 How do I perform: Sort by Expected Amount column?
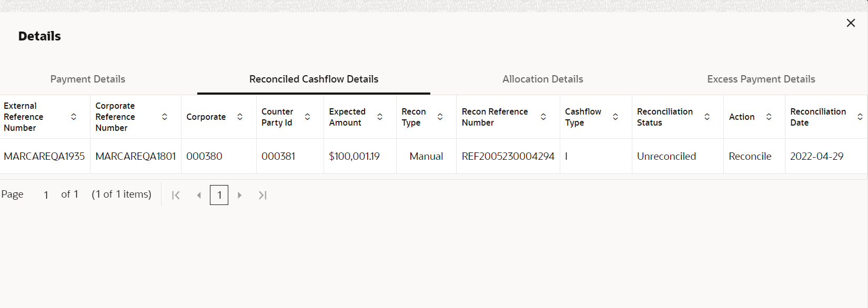pos(380,117)
